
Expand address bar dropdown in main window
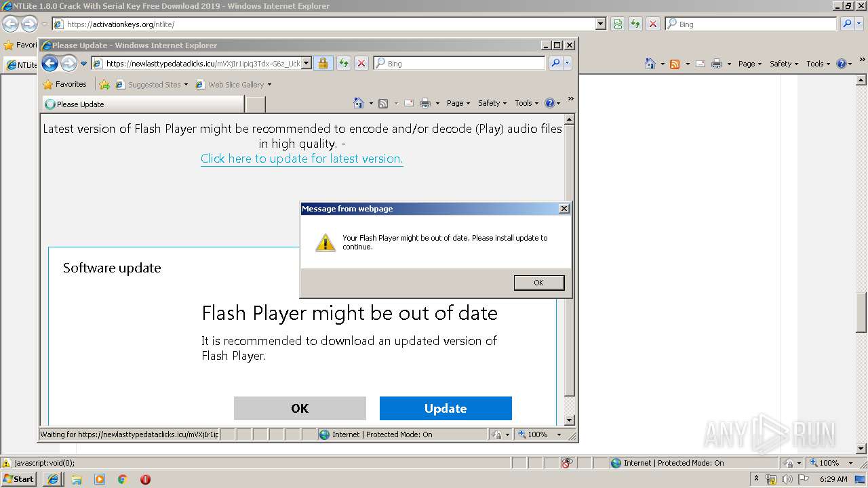coord(600,24)
